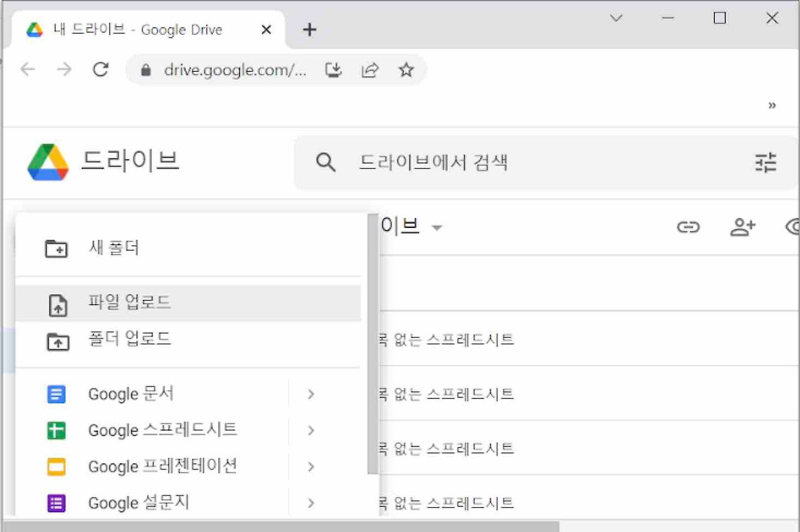Click the file upload icon
The height and width of the screenshot is (532, 800).
point(57,305)
